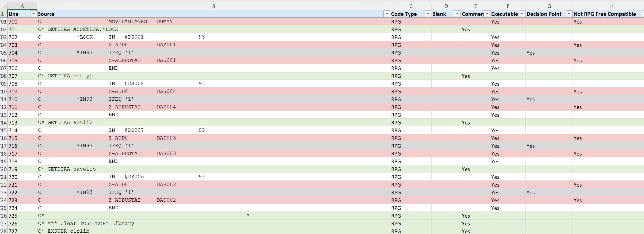644x234 pixels.
Task: Select the cell with Line 700
Action: tap(22, 22)
